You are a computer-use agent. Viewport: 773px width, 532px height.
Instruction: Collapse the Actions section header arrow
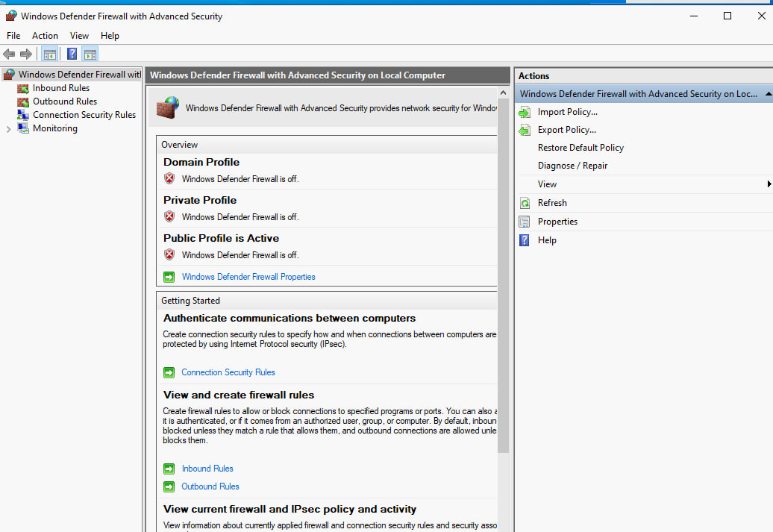(x=768, y=94)
